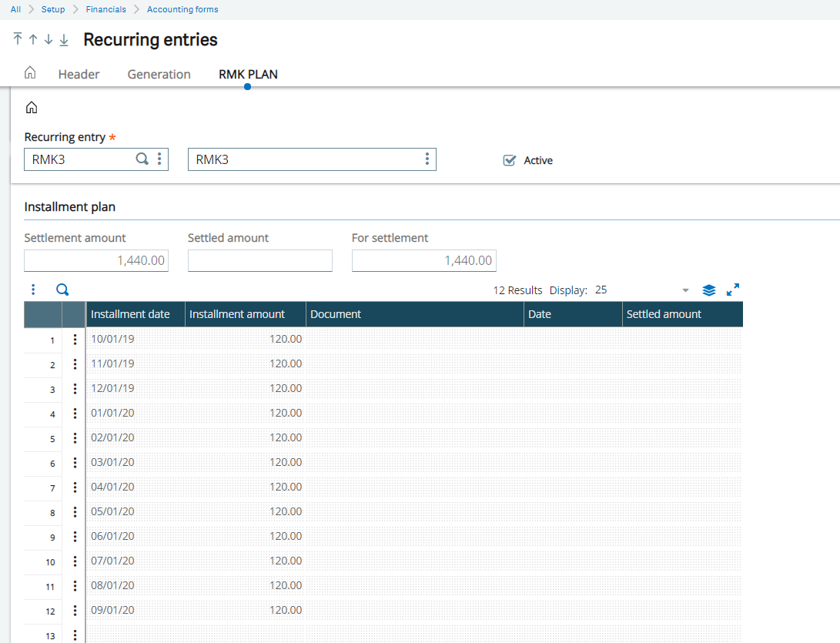Open row menu for 07/01/20 installment
The image size is (840, 643).
pos(75,561)
